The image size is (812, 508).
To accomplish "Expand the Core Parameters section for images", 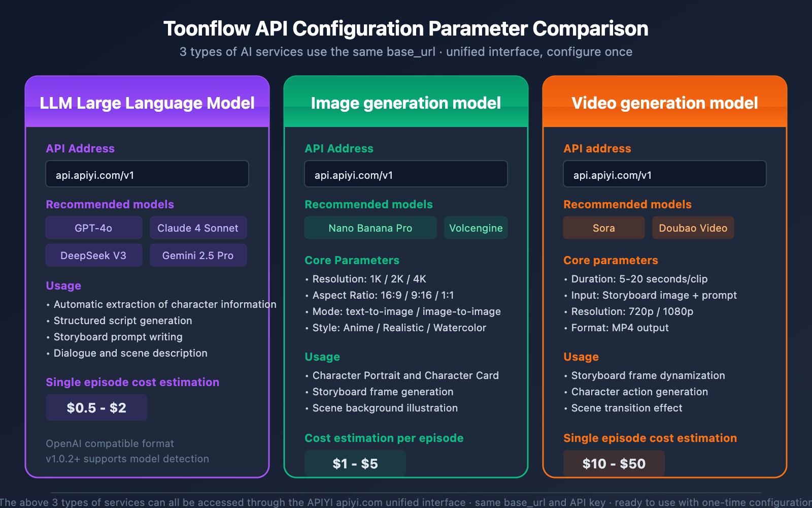I will [x=352, y=260].
